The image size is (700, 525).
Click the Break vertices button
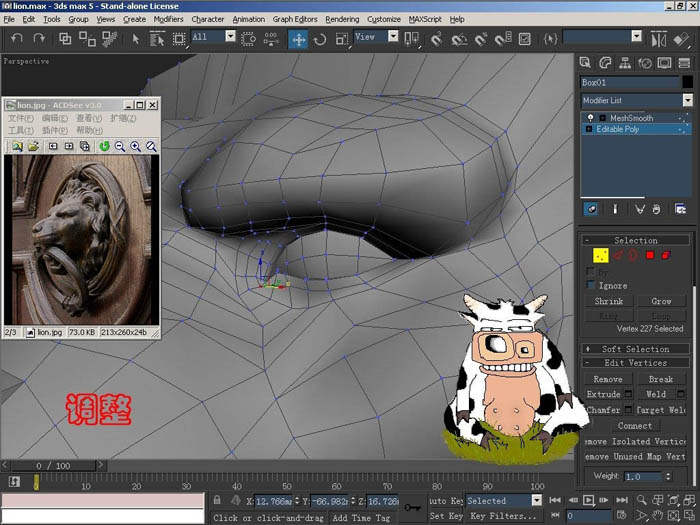661,379
